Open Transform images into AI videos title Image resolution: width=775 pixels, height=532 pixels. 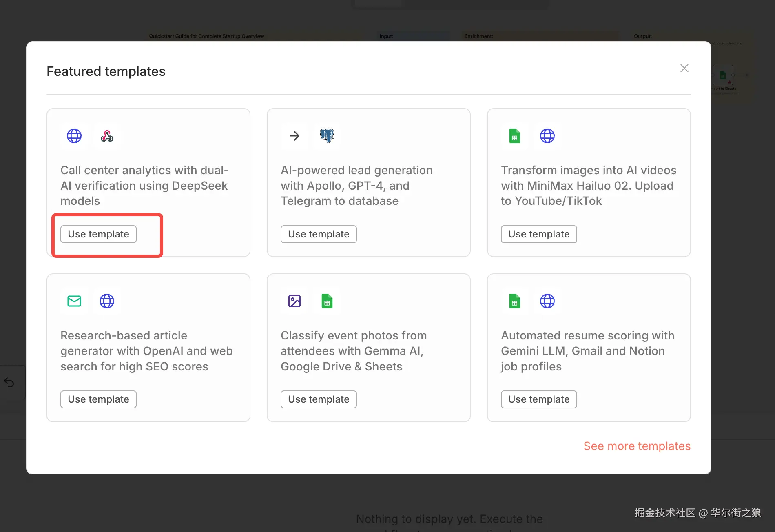click(x=589, y=186)
